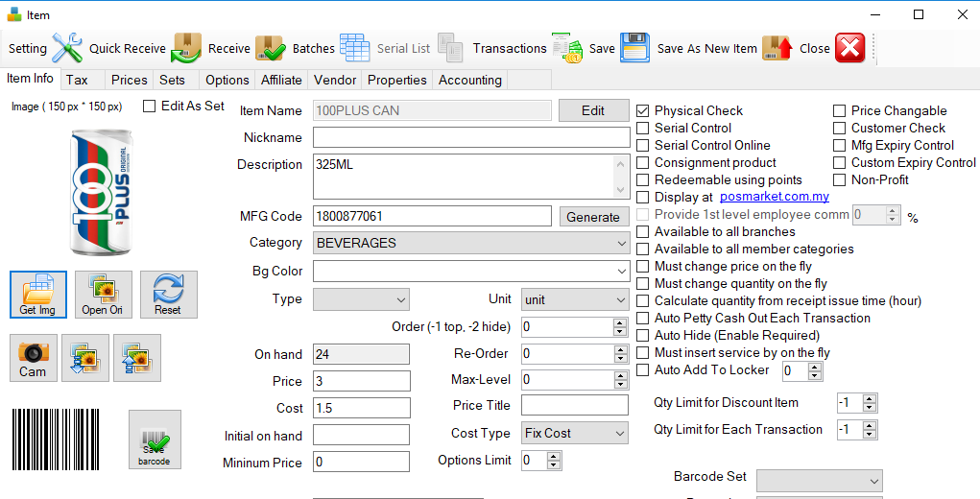The width and height of the screenshot is (980, 499).
Task: Switch to the Accounting tab
Action: point(470,80)
